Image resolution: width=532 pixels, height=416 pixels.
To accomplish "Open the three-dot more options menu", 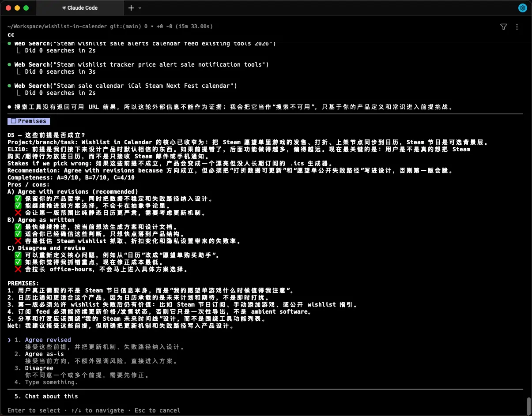I will point(517,27).
